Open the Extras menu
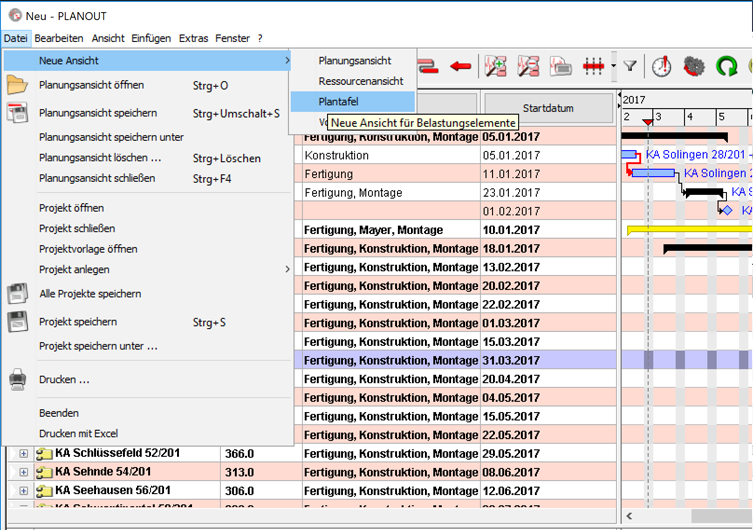 point(194,38)
